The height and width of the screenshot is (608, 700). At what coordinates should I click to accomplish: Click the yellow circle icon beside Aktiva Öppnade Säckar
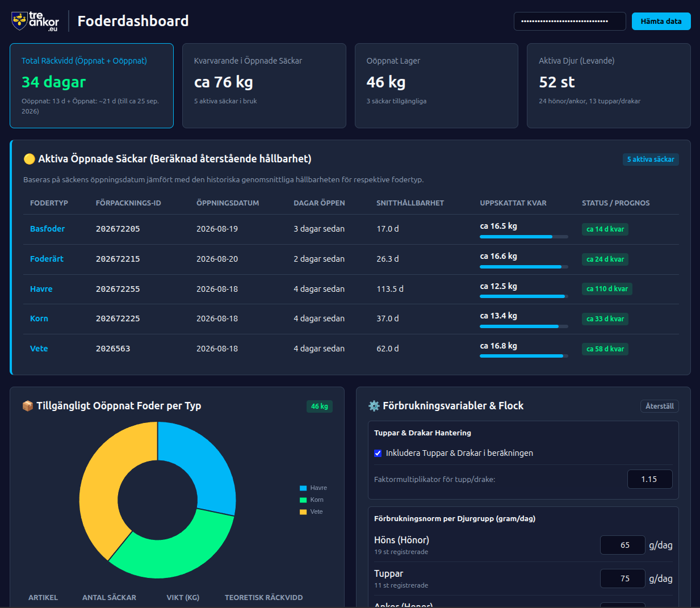coord(29,159)
